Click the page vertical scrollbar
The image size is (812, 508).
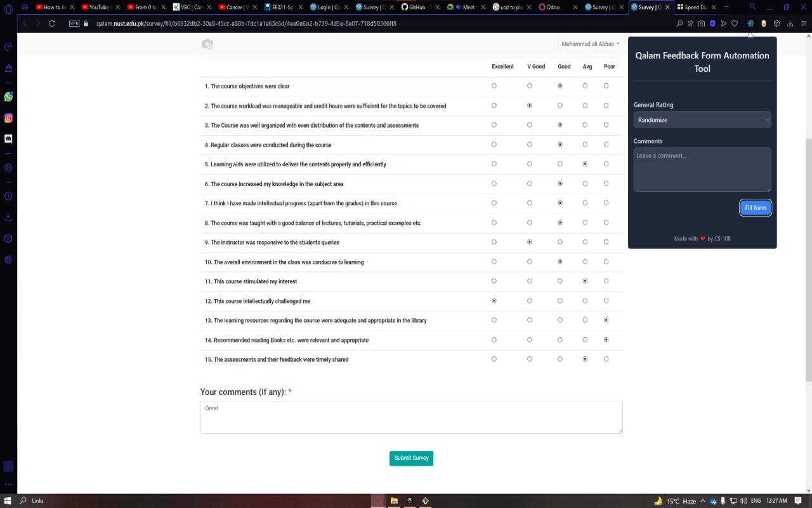click(x=808, y=260)
